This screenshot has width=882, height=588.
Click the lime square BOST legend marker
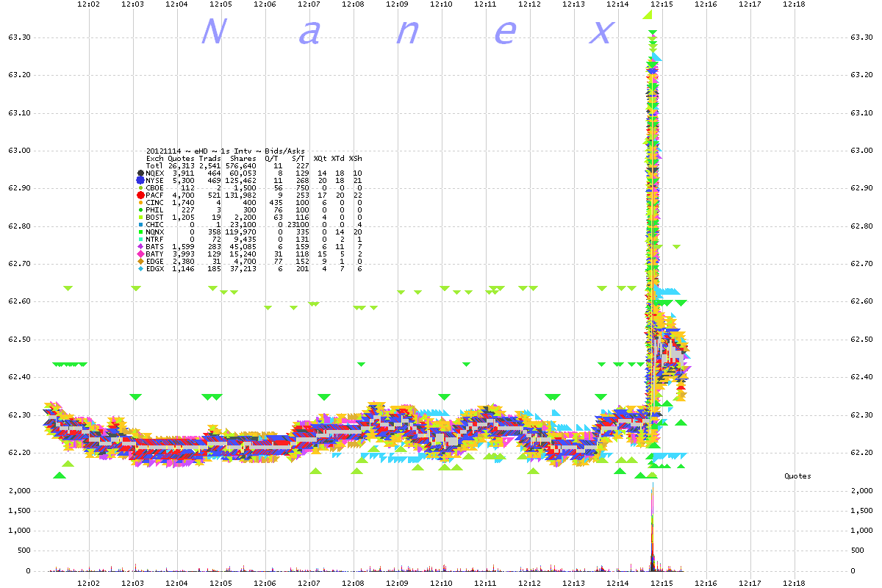pyautogui.click(x=140, y=216)
